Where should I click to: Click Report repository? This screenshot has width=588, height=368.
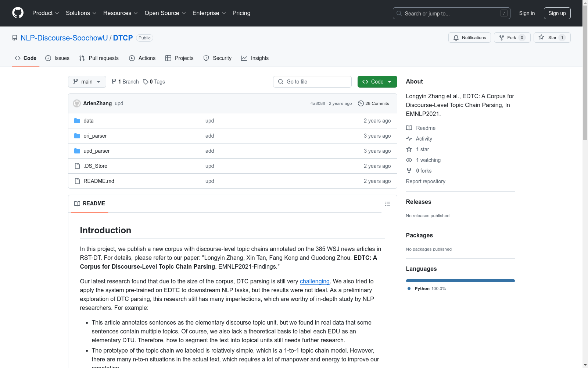click(x=426, y=181)
